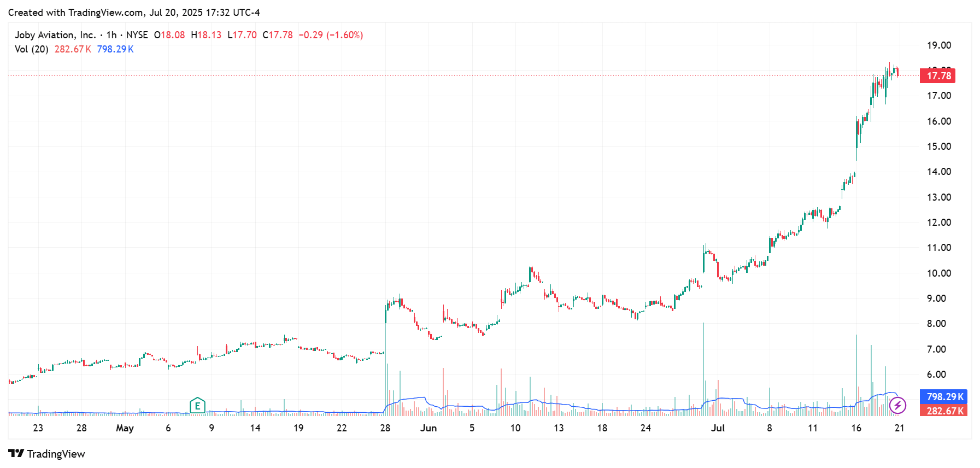Click the close value 17.78 in legend
The width and height of the screenshot is (980, 468).
[281, 35]
